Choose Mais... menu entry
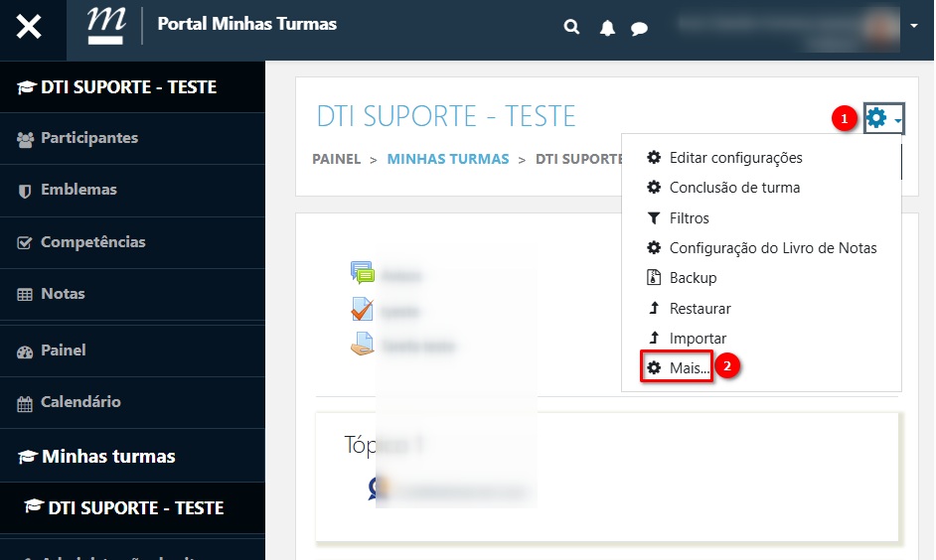Viewport: 936px width, 560px height. (x=677, y=367)
